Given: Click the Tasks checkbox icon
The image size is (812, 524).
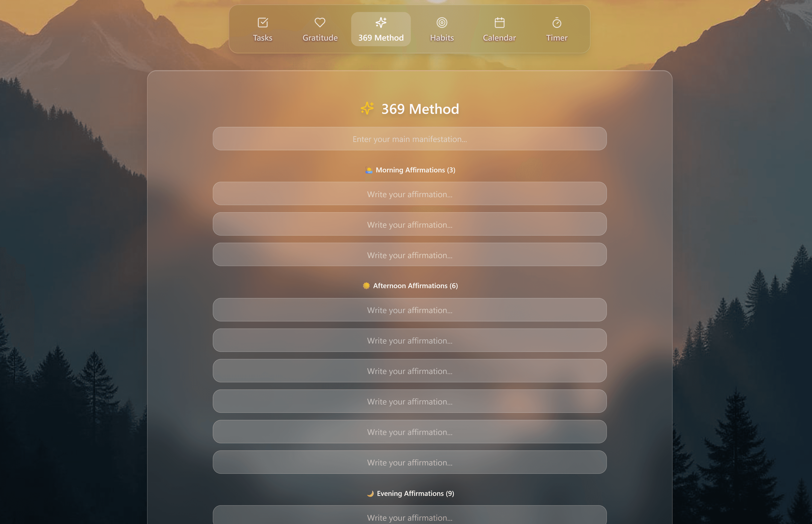Looking at the screenshot, I should [x=262, y=23].
